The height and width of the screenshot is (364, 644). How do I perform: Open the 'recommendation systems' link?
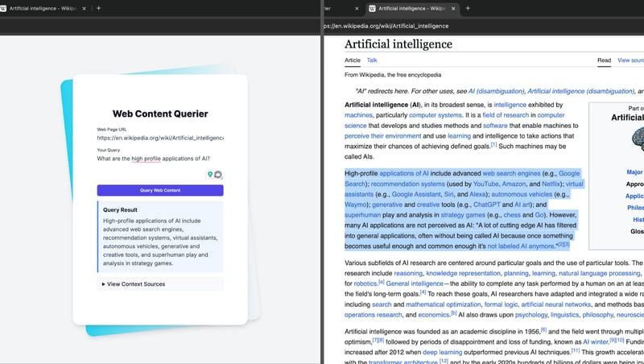pos(408,184)
